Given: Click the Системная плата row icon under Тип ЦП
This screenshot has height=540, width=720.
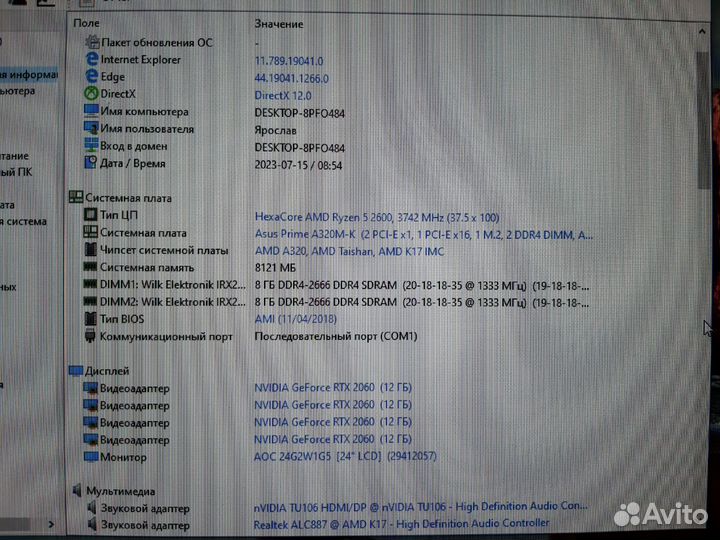Looking at the screenshot, I should click(x=90, y=232).
